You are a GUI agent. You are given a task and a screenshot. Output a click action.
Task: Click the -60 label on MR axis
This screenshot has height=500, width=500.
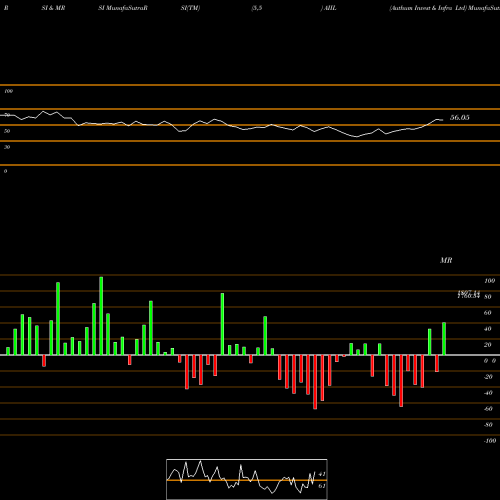point(488,409)
